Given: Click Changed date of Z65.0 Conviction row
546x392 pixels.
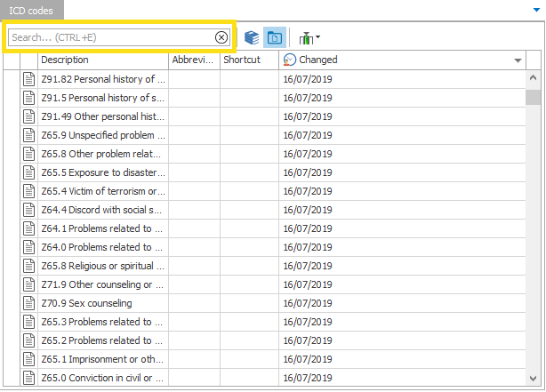Looking at the screenshot, I should [308, 378].
